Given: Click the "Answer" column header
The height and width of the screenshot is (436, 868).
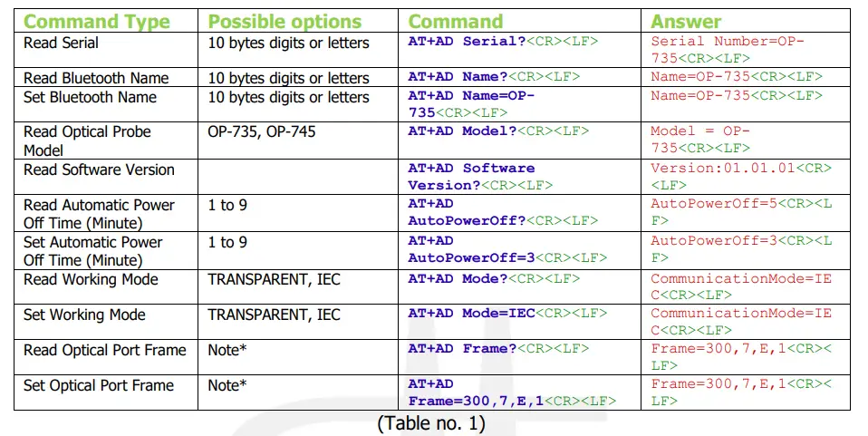Looking at the screenshot, I should 687,22.
